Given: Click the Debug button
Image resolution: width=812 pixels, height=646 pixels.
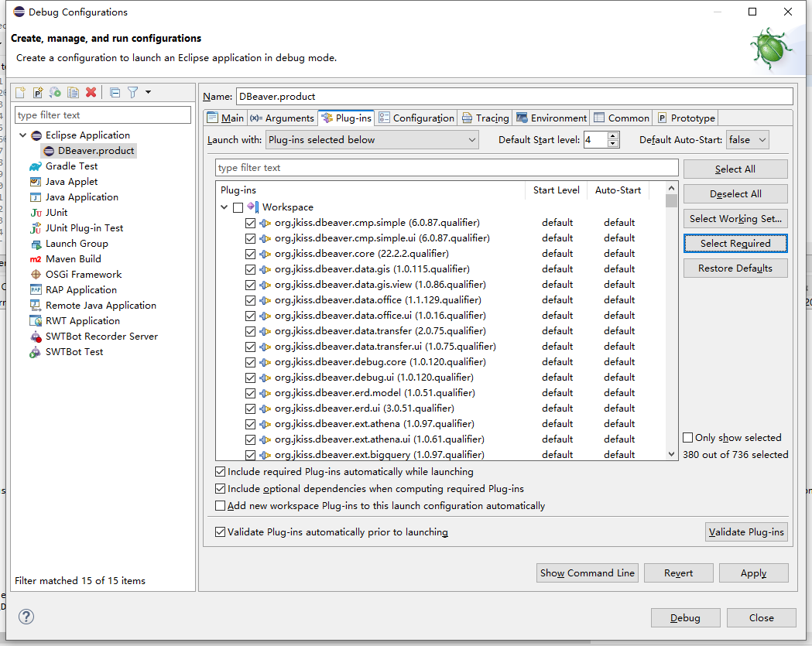Looking at the screenshot, I should pyautogui.click(x=685, y=617).
